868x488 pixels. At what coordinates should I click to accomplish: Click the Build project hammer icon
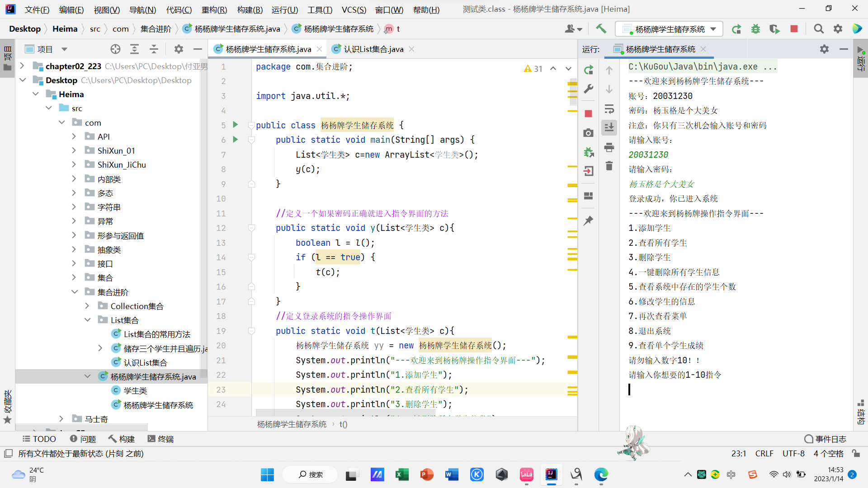(x=601, y=29)
